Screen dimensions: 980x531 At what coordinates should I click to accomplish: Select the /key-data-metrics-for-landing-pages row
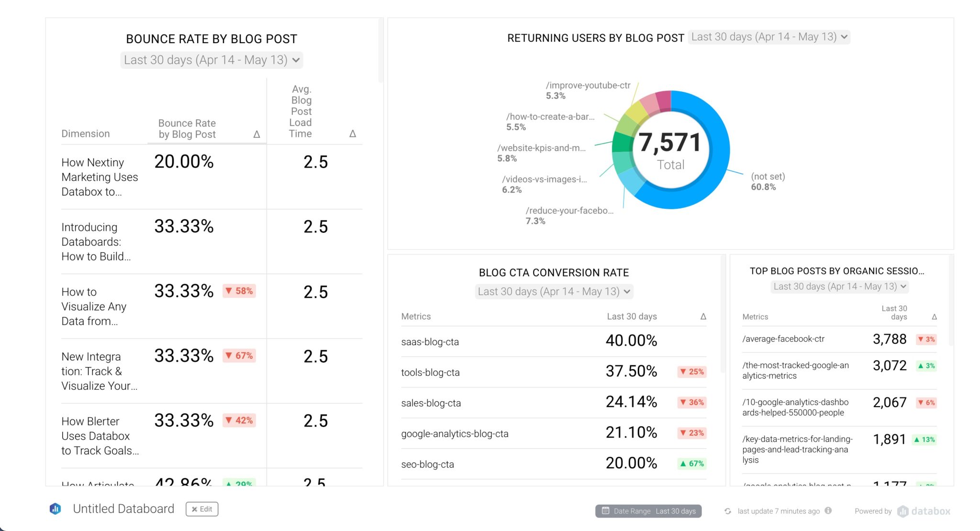839,450
